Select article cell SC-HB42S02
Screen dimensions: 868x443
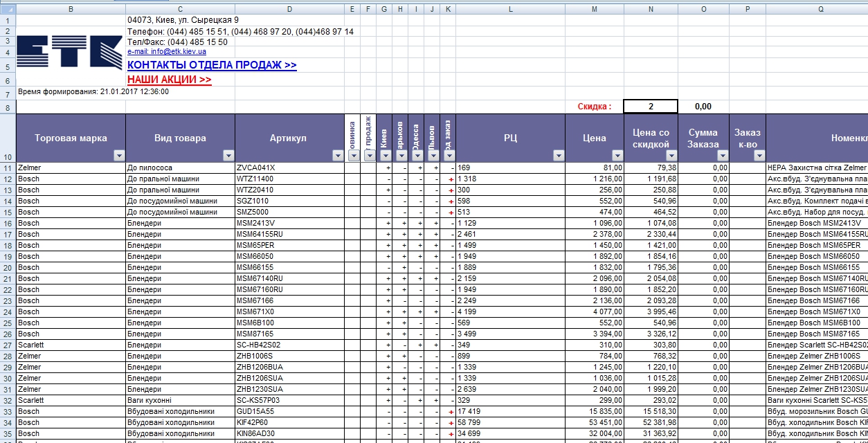(289, 345)
